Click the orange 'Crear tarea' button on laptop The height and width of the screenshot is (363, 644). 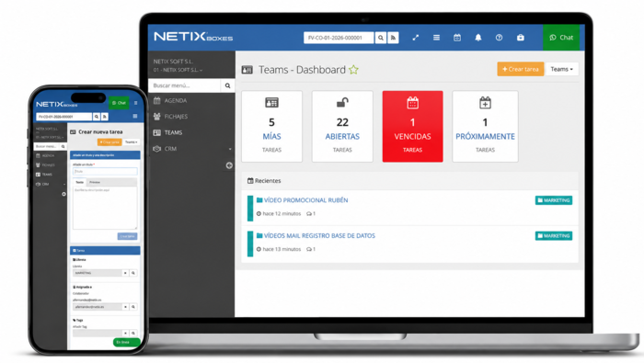click(x=521, y=69)
